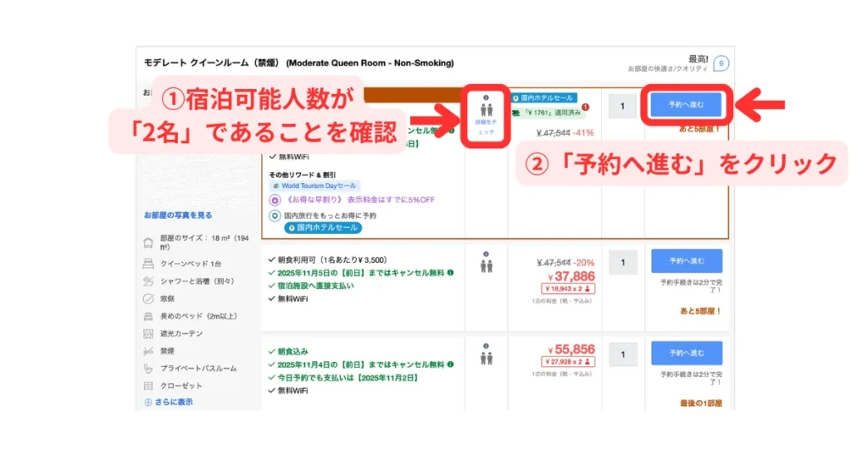Click the クイーンベッド bed icon in amenities

(x=149, y=264)
